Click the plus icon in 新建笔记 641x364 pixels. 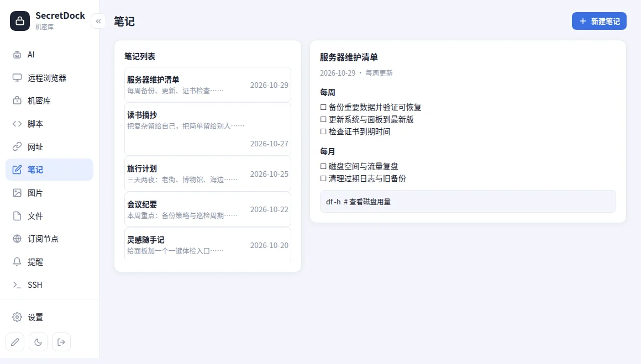[583, 21]
